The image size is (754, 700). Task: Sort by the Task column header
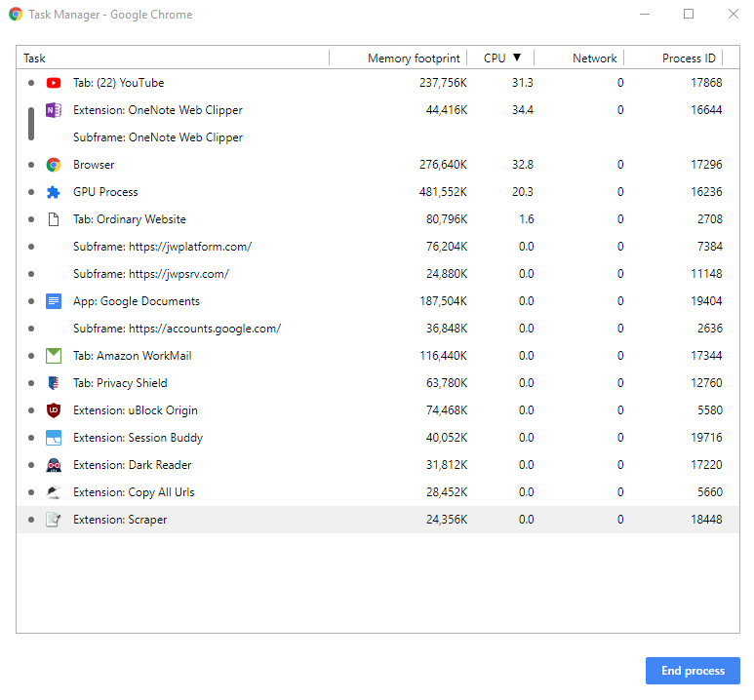[x=173, y=58]
